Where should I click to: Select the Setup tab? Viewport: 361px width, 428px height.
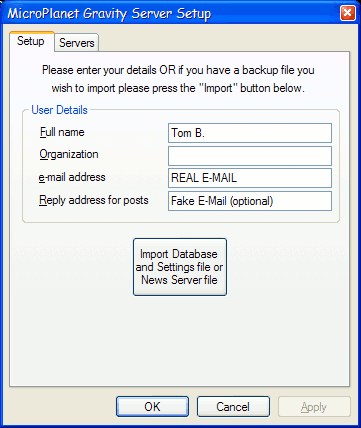[x=31, y=41]
